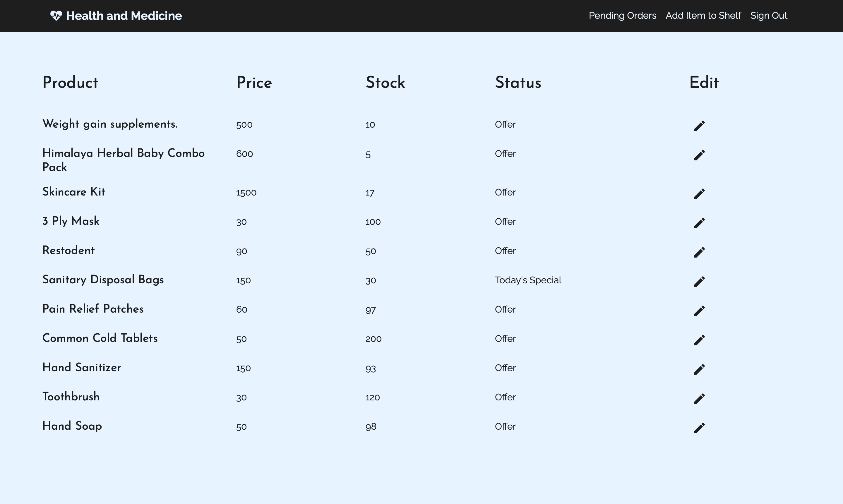The height and width of the screenshot is (504, 843).
Task: Click the Health and Medicine brand title
Action: point(124,16)
